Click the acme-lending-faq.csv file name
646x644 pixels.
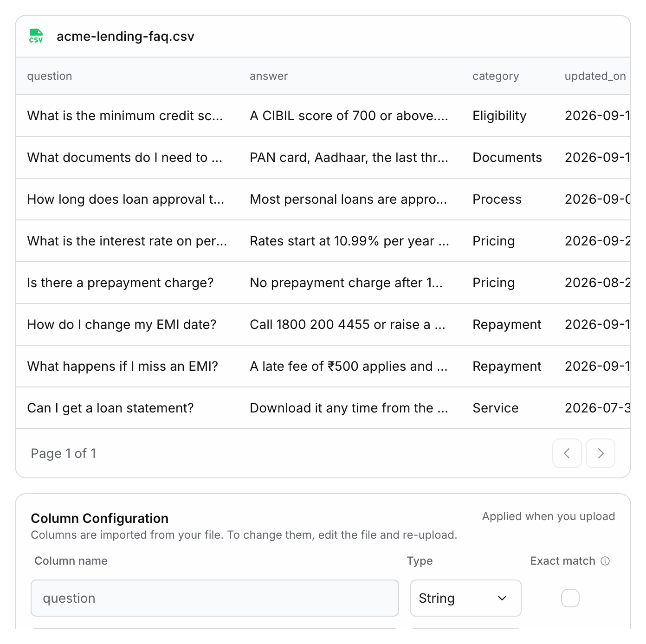(x=125, y=36)
